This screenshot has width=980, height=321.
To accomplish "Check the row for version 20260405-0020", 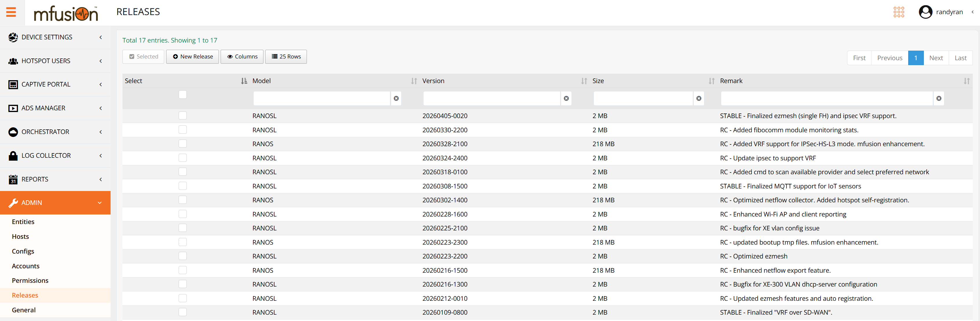I will [x=183, y=115].
